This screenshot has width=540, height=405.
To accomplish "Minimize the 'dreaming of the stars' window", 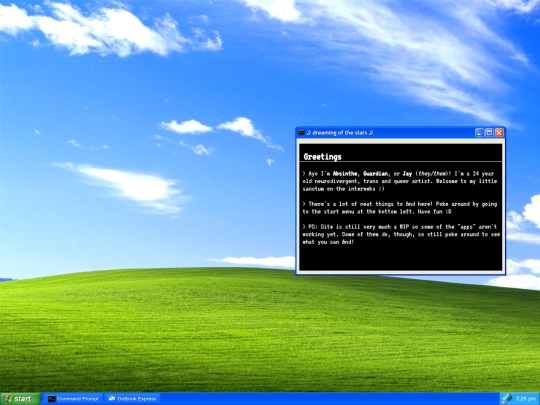I will click(479, 133).
